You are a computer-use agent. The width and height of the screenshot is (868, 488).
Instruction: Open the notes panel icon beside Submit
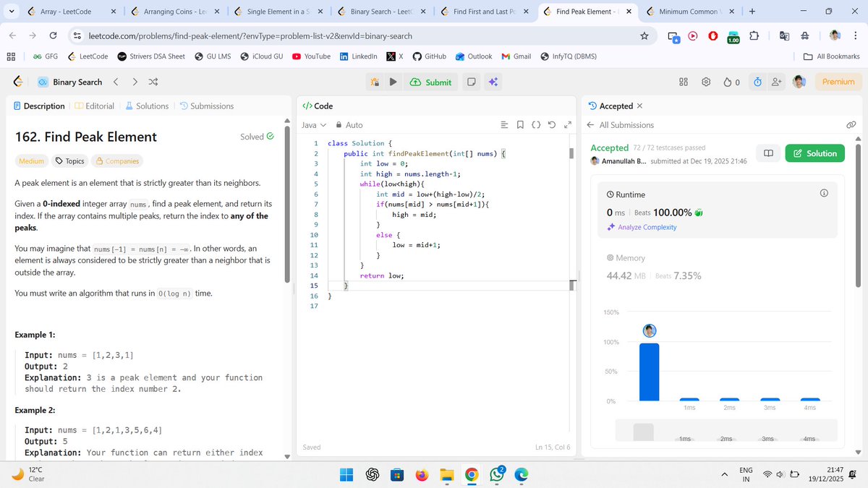[x=471, y=82]
